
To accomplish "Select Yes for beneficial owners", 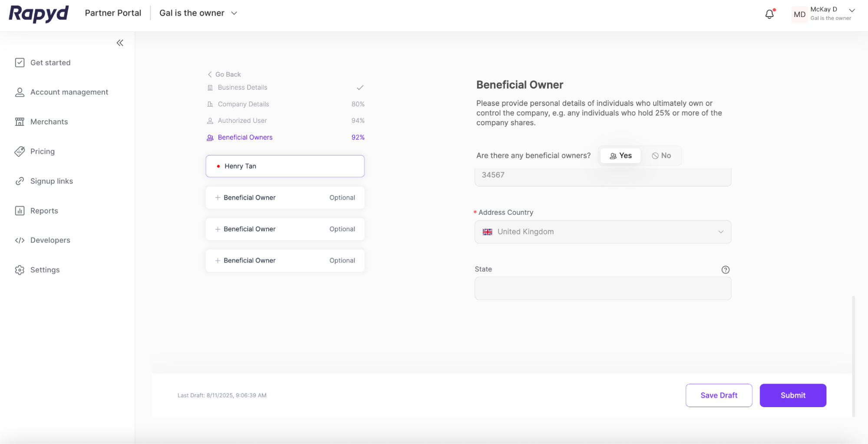I will click(620, 156).
